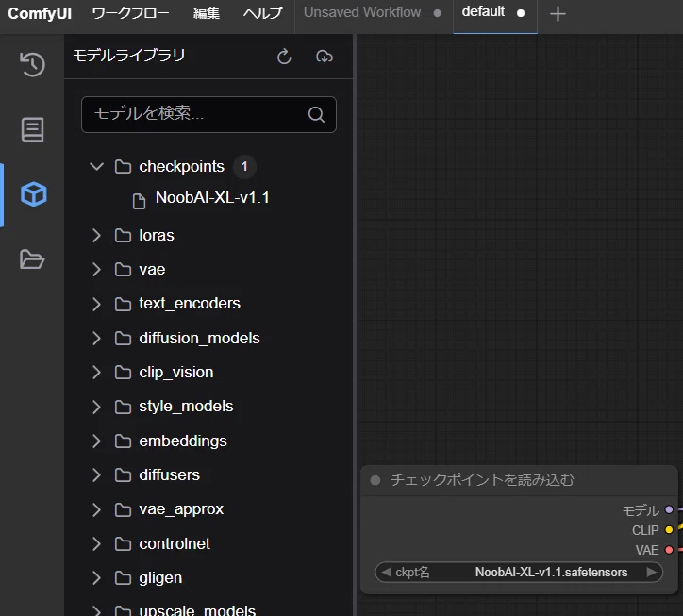683x616 pixels.
Task: Select the model library cube icon
Action: [x=34, y=194]
